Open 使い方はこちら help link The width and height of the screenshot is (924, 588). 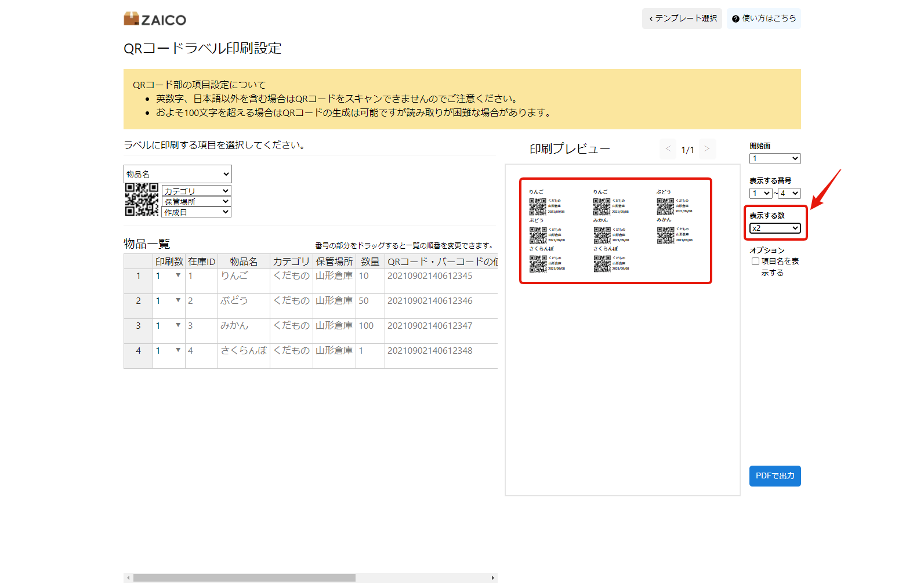764,19
